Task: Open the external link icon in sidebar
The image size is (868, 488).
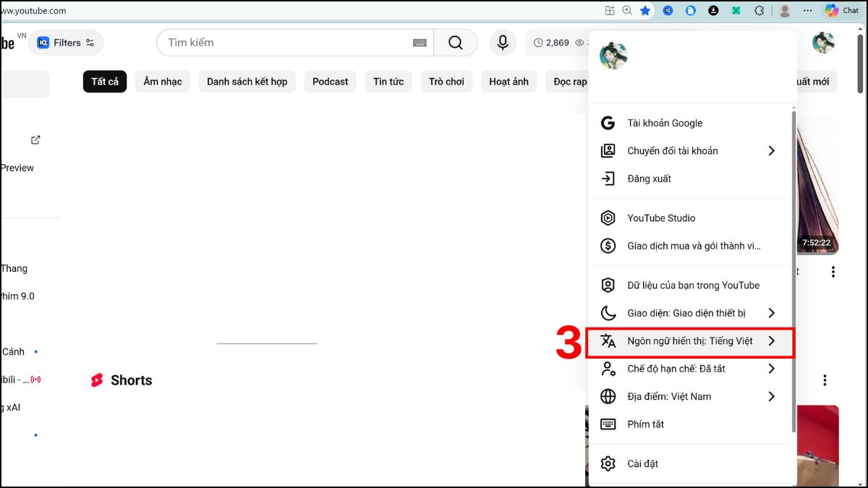Action: coord(35,140)
